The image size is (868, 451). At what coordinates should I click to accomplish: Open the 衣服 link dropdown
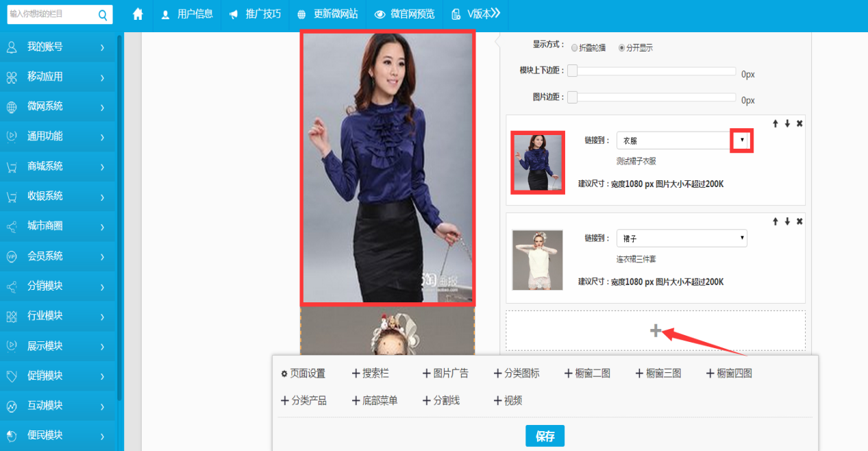(742, 140)
